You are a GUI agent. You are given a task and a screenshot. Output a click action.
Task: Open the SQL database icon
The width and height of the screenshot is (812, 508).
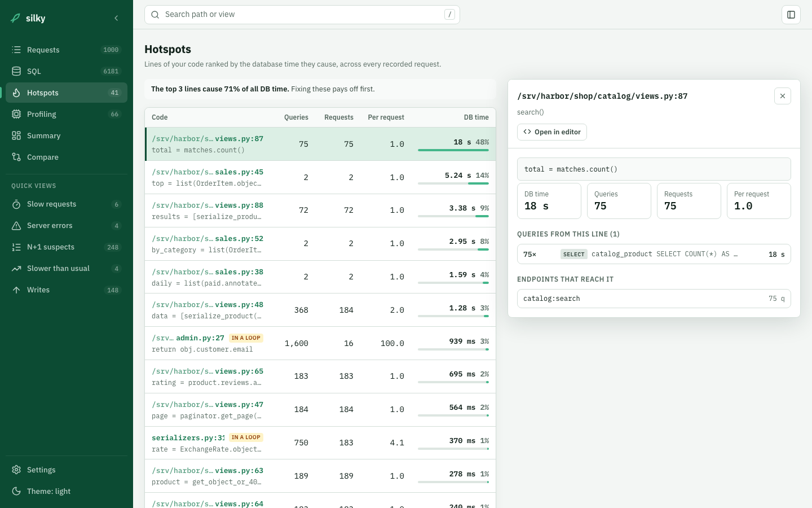pos(16,71)
